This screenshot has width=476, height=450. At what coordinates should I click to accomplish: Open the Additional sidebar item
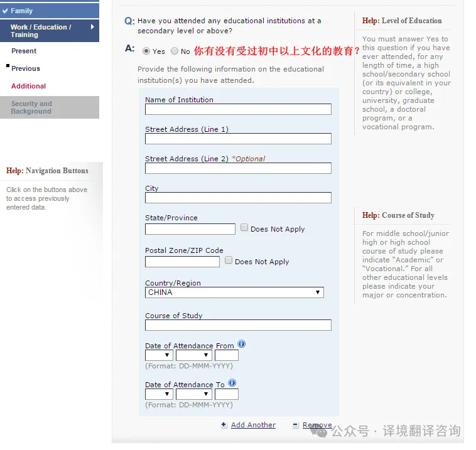point(28,86)
